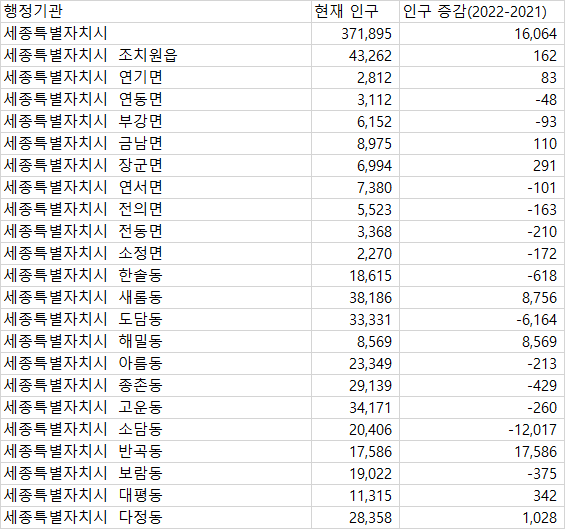Click the -163 change cell
565x529 pixels.
coord(482,210)
